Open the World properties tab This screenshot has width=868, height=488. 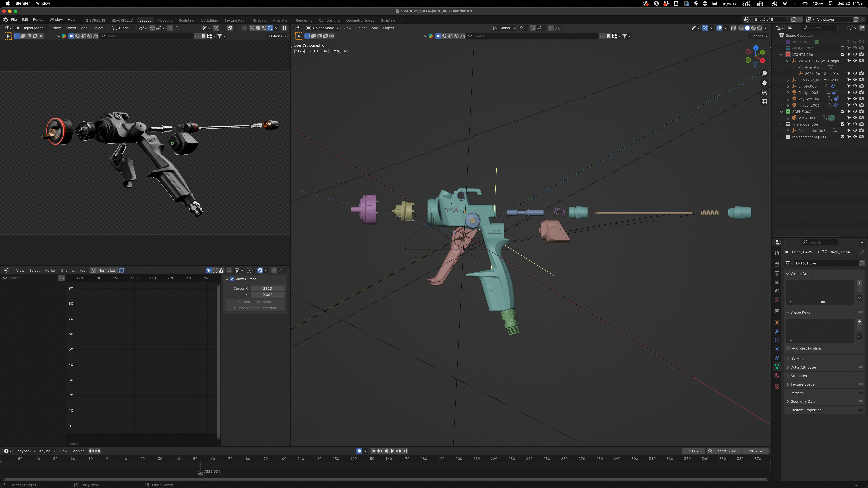777,300
